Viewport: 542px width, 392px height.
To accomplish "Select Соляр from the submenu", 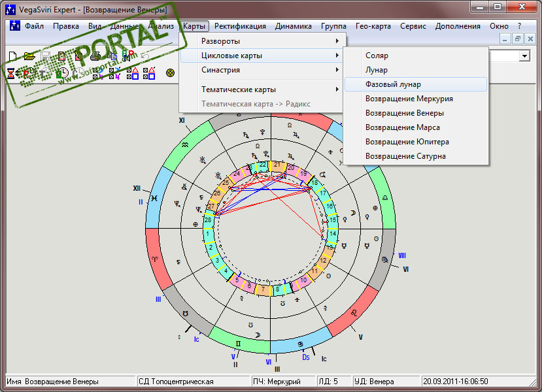I will click(x=416, y=56).
